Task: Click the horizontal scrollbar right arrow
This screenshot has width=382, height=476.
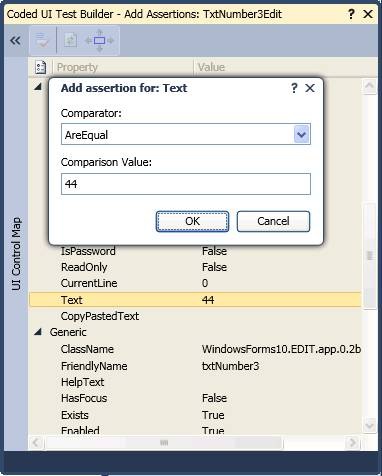Action: click(x=352, y=443)
